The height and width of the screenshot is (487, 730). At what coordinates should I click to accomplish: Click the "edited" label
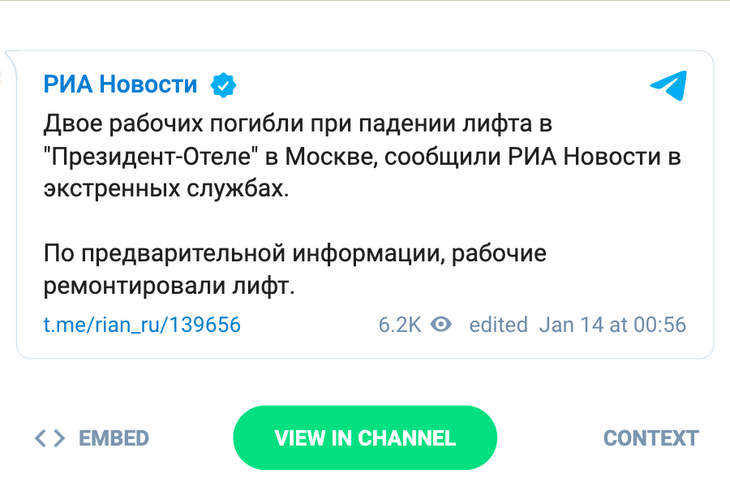(498, 325)
